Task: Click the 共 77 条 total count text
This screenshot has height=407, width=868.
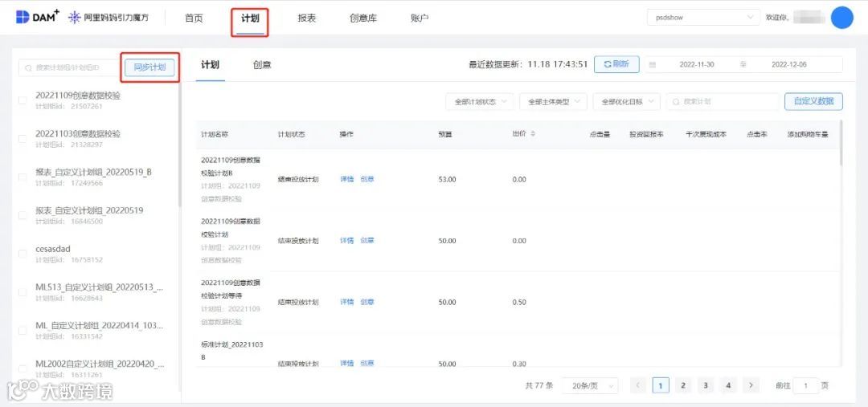Action: (x=539, y=385)
